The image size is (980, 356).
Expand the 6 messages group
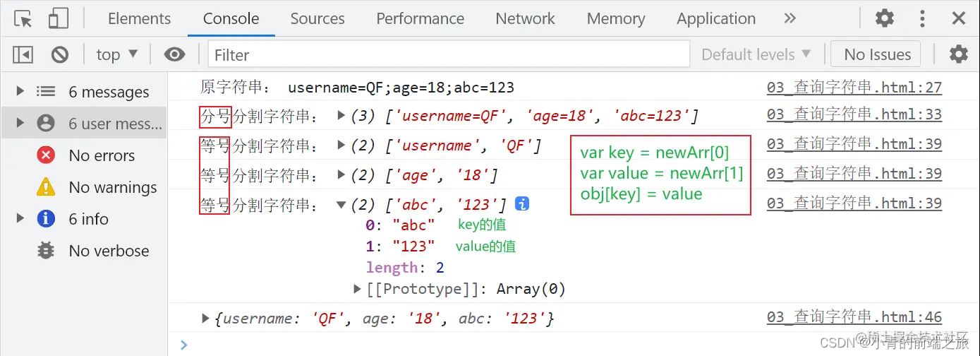click(x=20, y=92)
